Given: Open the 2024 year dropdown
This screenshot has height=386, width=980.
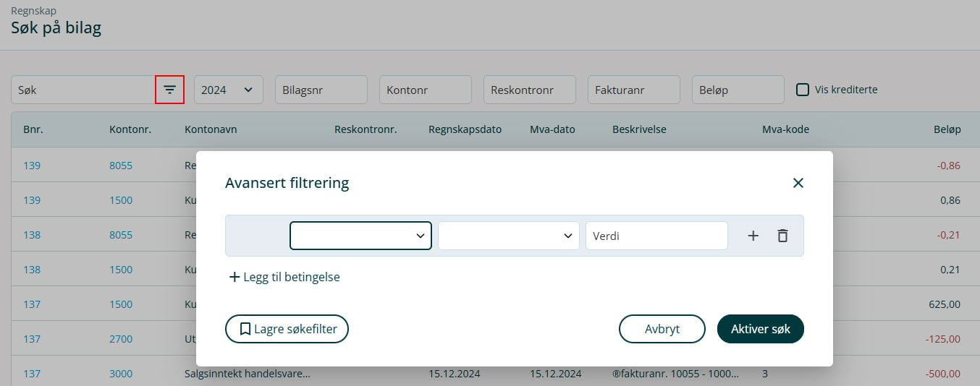Looking at the screenshot, I should (228, 90).
